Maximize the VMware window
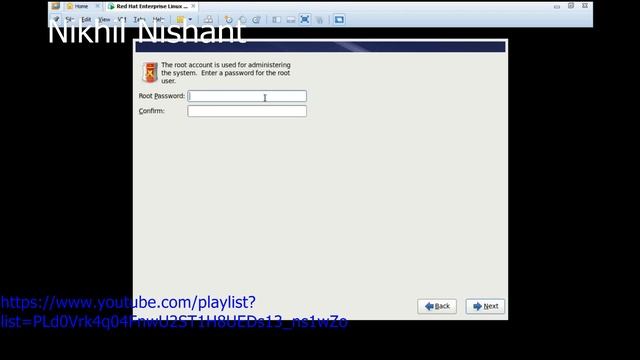 click(x=571, y=6)
